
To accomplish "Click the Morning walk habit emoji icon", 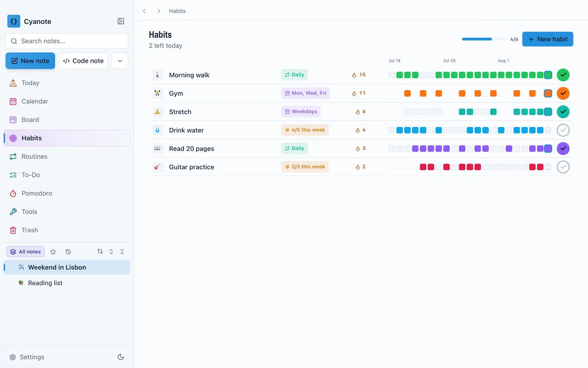I will coord(158,75).
